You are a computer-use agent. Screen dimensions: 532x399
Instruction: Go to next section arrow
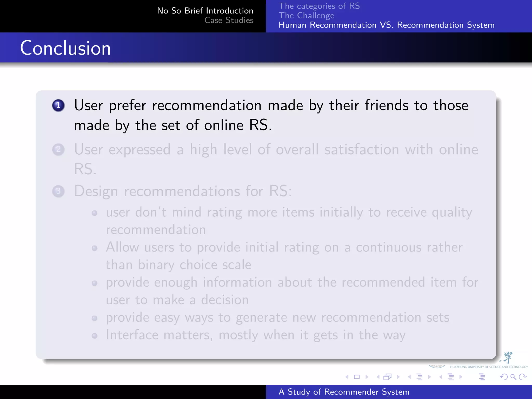[461, 377]
